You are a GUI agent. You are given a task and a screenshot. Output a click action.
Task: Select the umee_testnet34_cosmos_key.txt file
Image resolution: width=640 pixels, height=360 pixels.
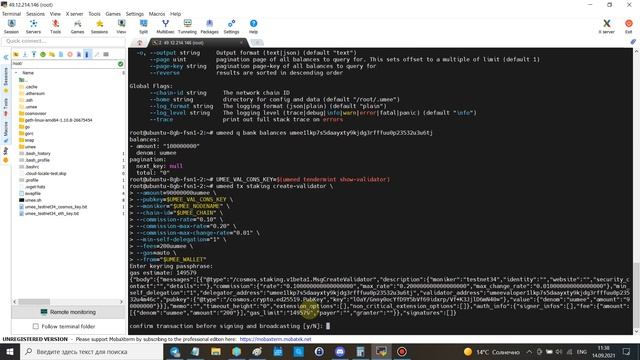(x=53, y=207)
